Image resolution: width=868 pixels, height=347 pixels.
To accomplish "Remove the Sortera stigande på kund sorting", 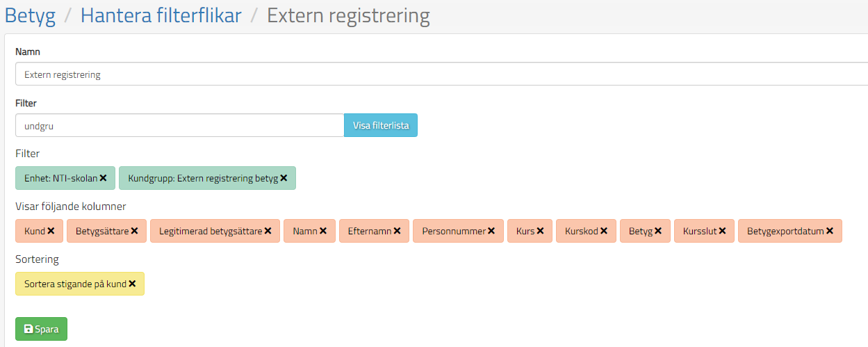I will 132,284.
